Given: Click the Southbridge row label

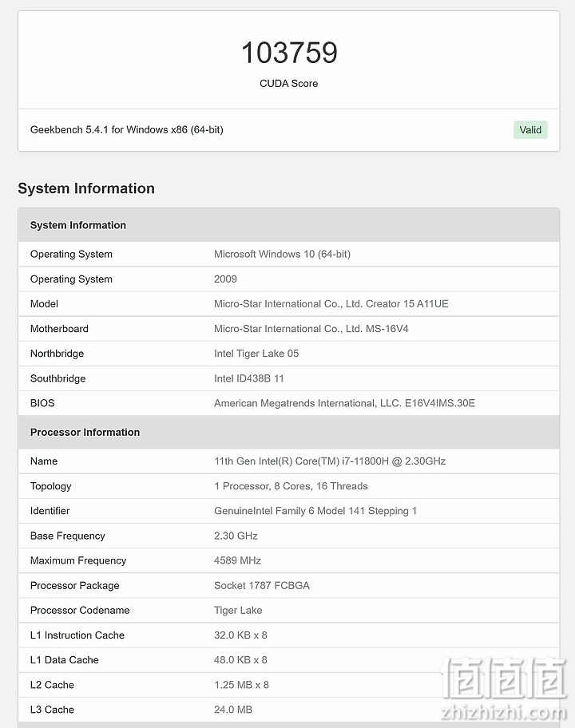Looking at the screenshot, I should [x=58, y=378].
